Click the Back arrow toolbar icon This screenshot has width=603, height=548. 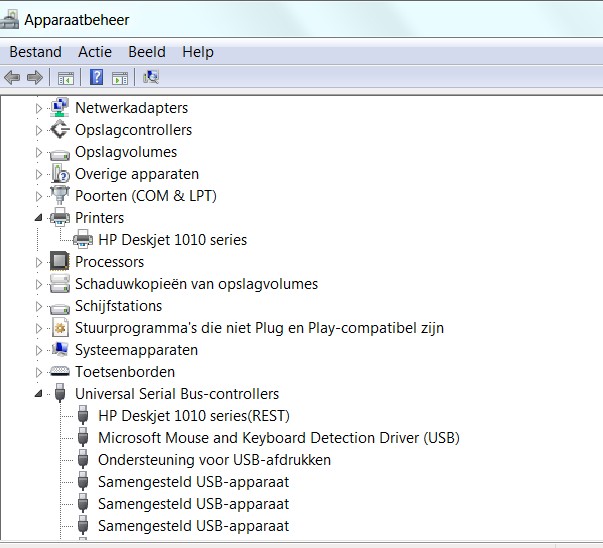tap(12, 77)
